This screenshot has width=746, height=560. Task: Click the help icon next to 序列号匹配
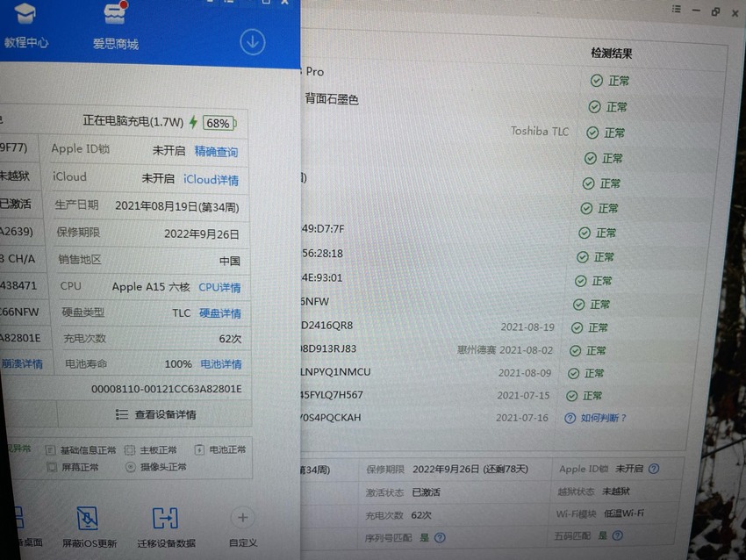tap(440, 538)
